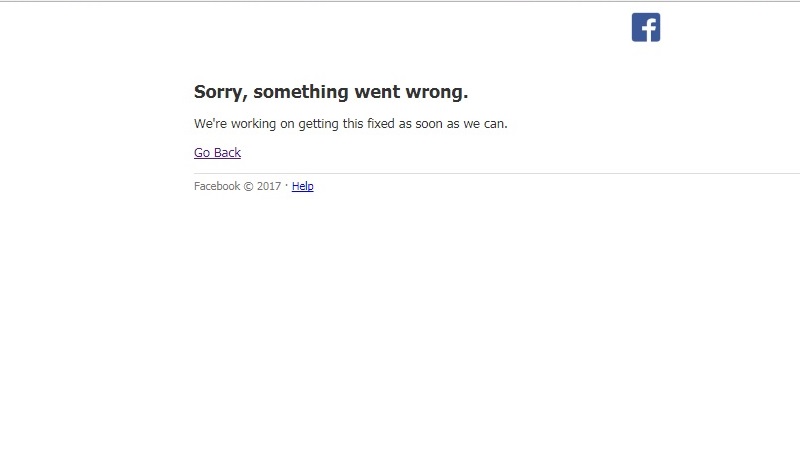
Task: Select the "Sorry, something went wrong." heading
Action: click(x=331, y=92)
